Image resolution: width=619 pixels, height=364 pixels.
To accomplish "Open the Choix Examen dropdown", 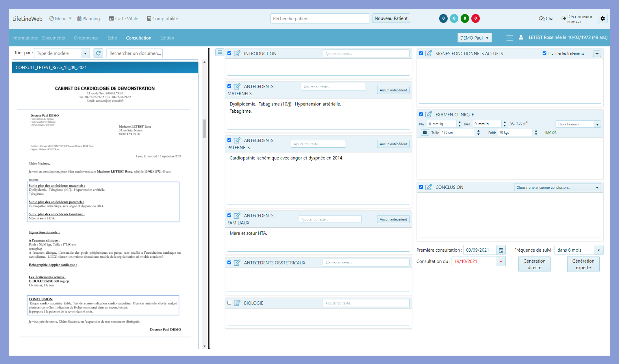I will coord(578,124).
